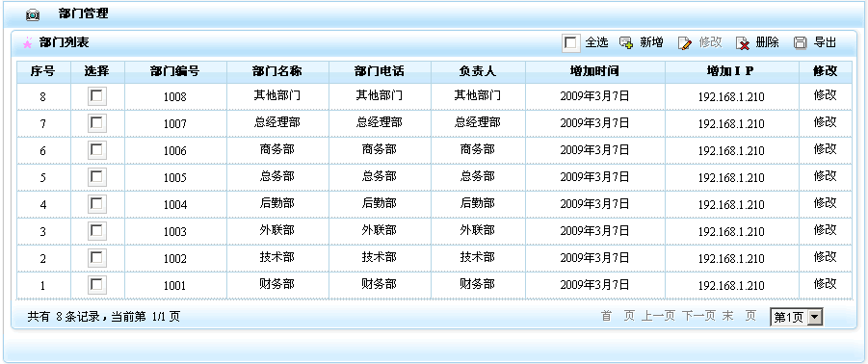This screenshot has height=364, width=868.
Task: Click the star icon next to 部门列表
Action: [27, 43]
